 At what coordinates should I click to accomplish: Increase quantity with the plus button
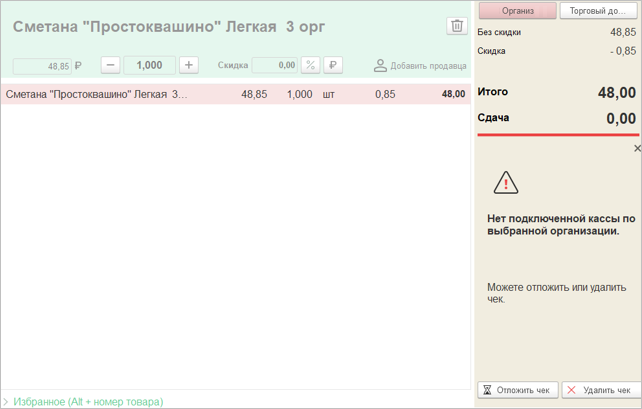tap(189, 65)
